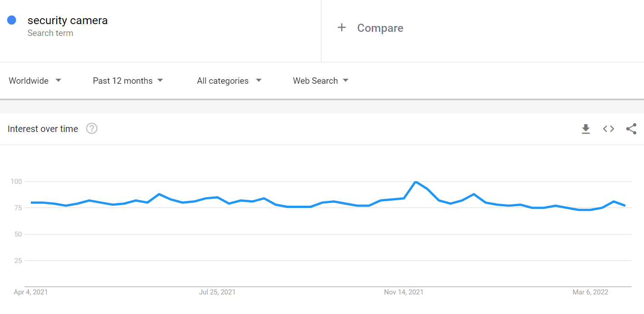Click the November peak on the chart line
This screenshot has width=644, height=314.
(415, 182)
